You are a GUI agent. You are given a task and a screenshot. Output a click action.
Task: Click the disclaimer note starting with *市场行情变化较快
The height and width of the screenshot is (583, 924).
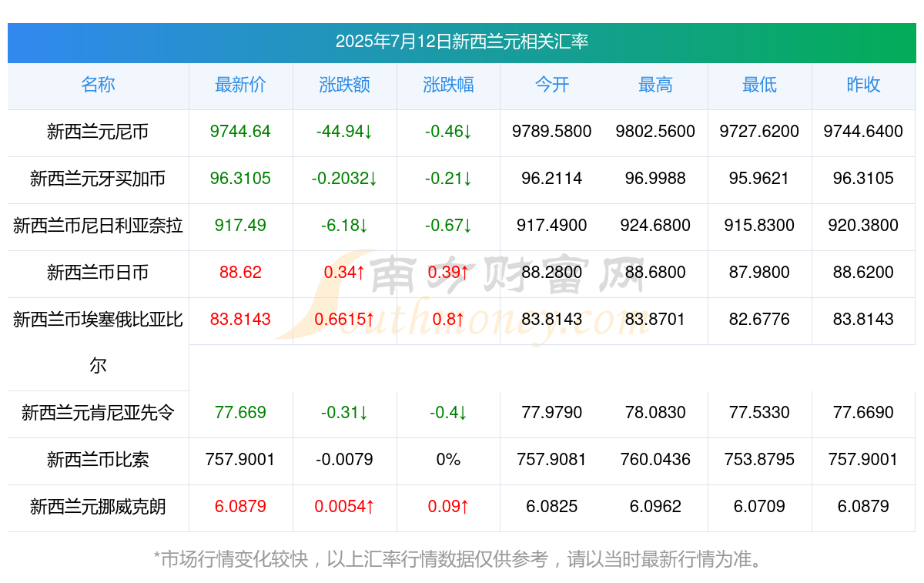[461, 559]
